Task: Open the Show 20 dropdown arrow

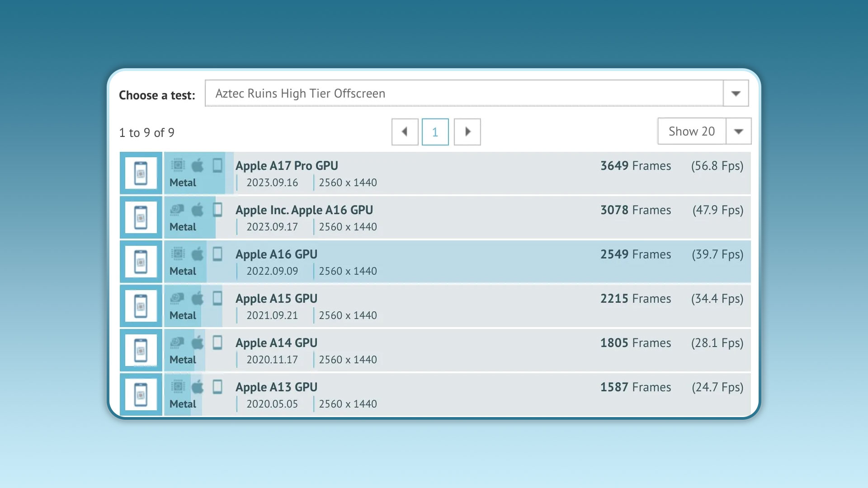Action: tap(738, 131)
